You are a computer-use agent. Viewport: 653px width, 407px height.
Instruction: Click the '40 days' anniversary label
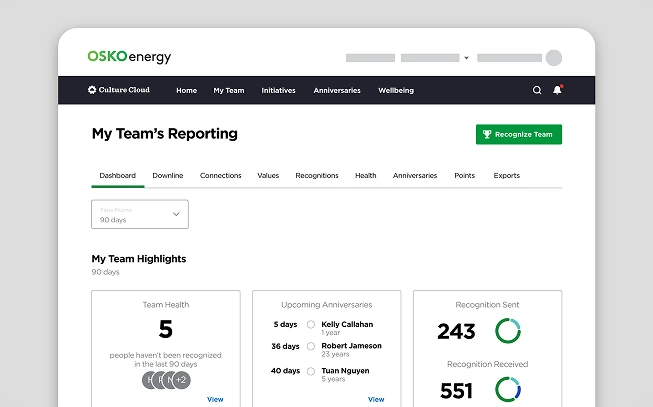pyautogui.click(x=285, y=371)
